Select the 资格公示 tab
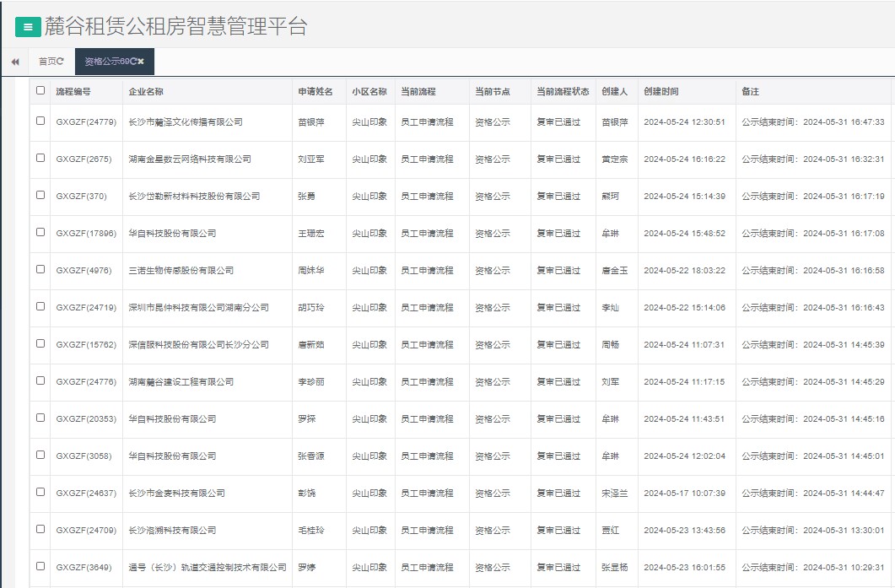Viewport: 895px width, 588px height. (x=101, y=62)
